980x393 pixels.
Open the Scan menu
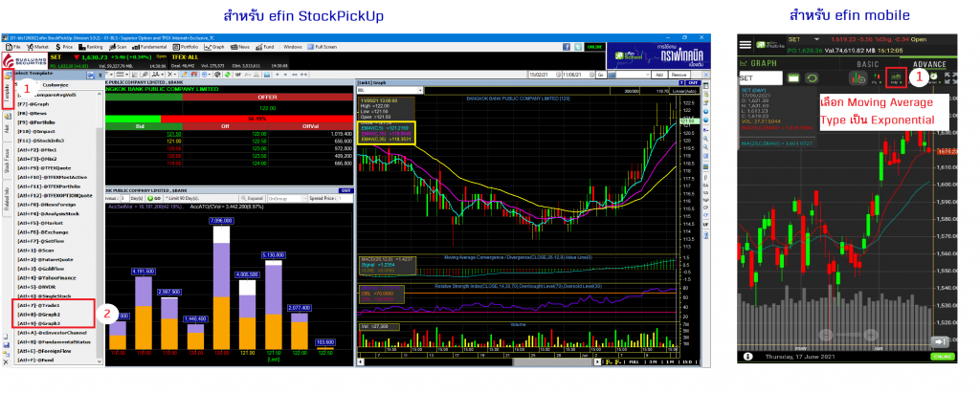coord(118,47)
